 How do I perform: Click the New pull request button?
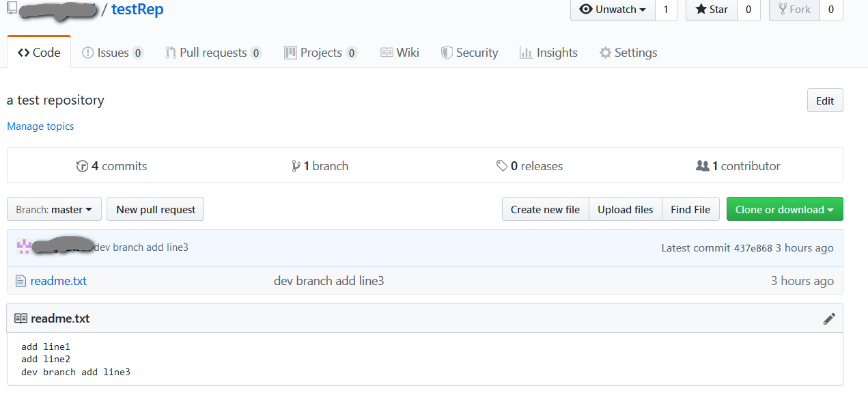[156, 210]
